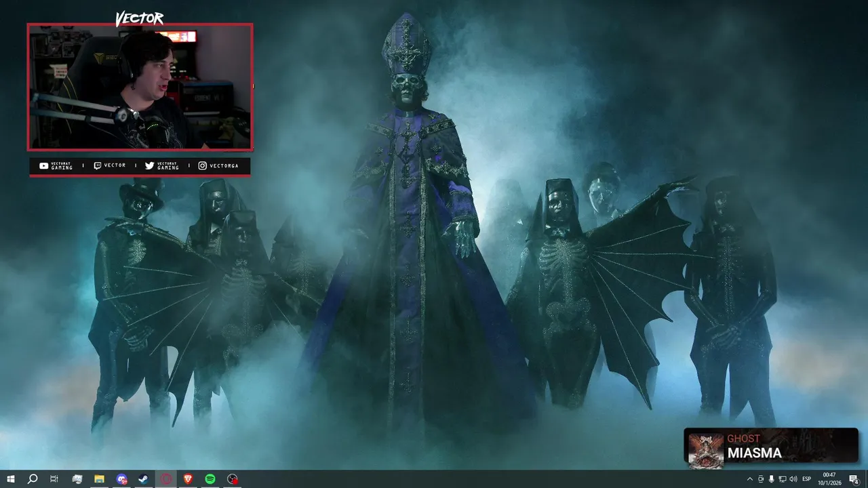Open Task View on the taskbar

pos(54,479)
